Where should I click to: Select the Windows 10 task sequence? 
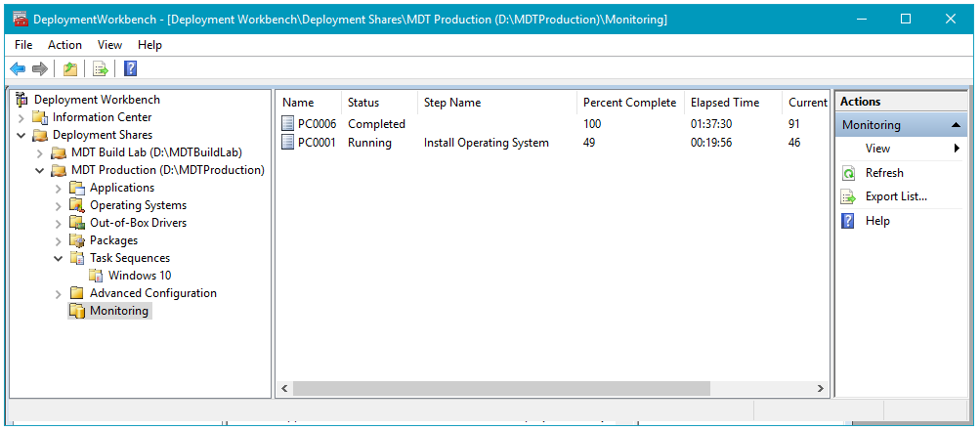point(139,276)
